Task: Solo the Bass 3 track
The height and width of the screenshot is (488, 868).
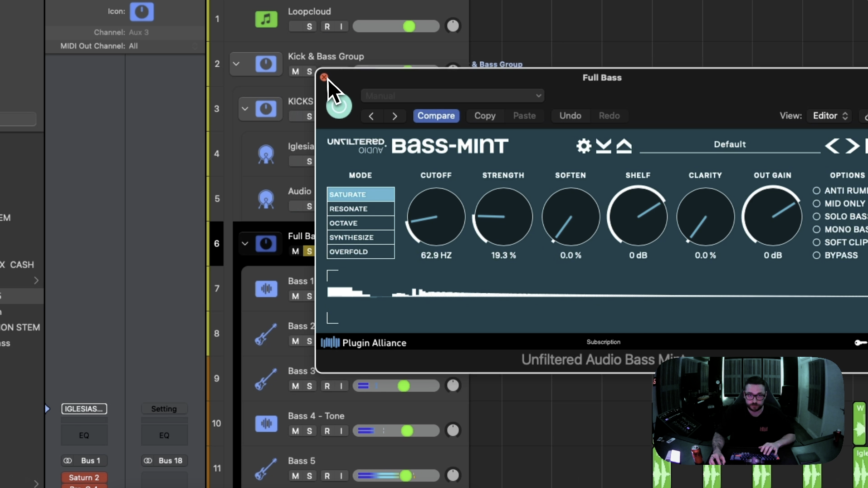Action: [x=309, y=386]
